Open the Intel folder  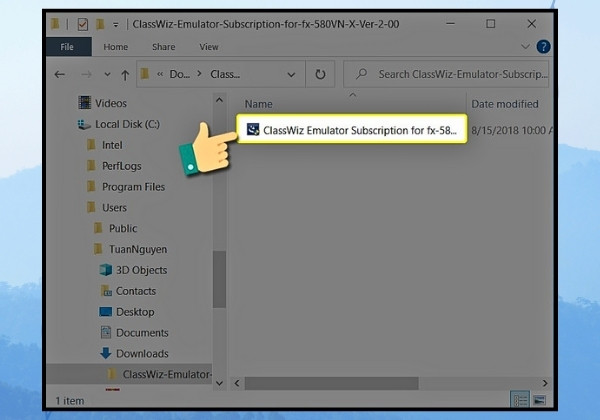(112, 145)
